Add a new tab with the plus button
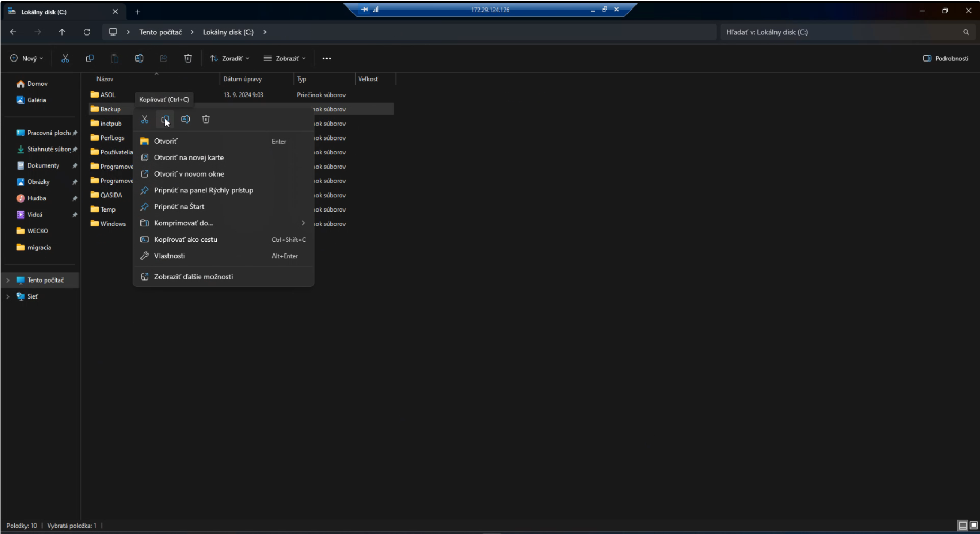Image resolution: width=980 pixels, height=534 pixels. pyautogui.click(x=138, y=12)
